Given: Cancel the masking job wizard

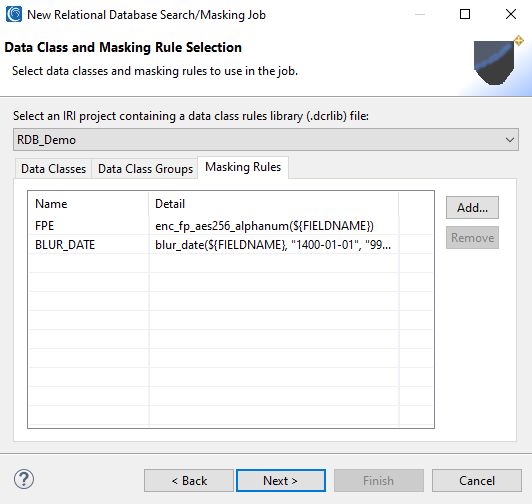Looking at the screenshot, I should [x=477, y=481].
